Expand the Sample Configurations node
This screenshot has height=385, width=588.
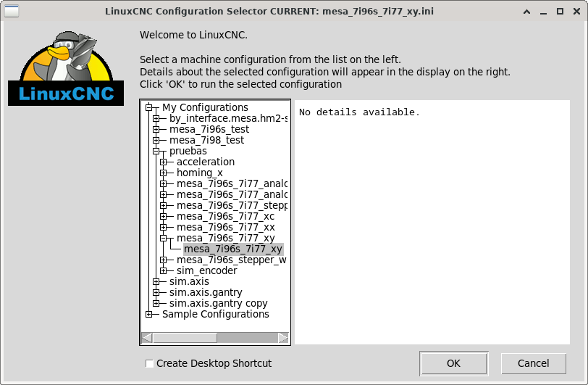149,315
